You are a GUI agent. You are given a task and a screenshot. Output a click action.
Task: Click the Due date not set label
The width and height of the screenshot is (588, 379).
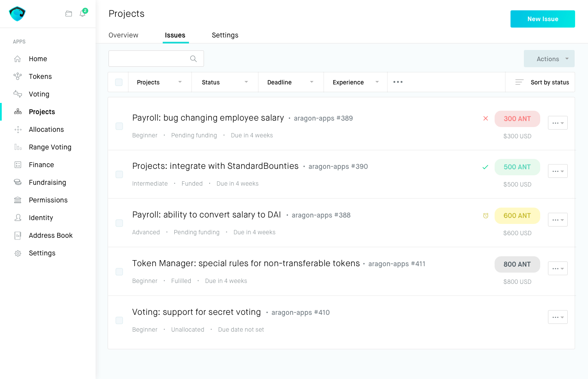click(241, 329)
